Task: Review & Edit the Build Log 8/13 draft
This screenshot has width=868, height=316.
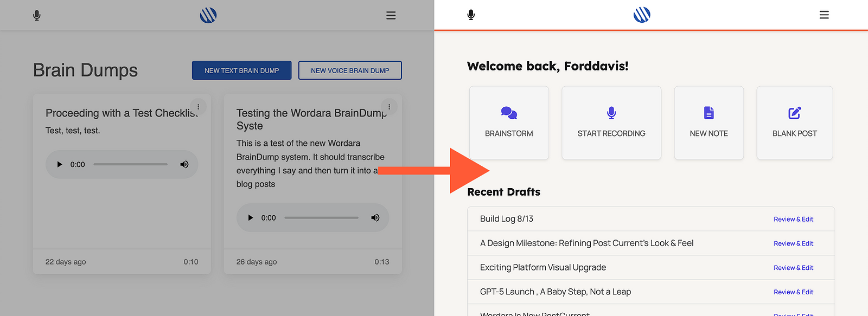Action: [793, 219]
